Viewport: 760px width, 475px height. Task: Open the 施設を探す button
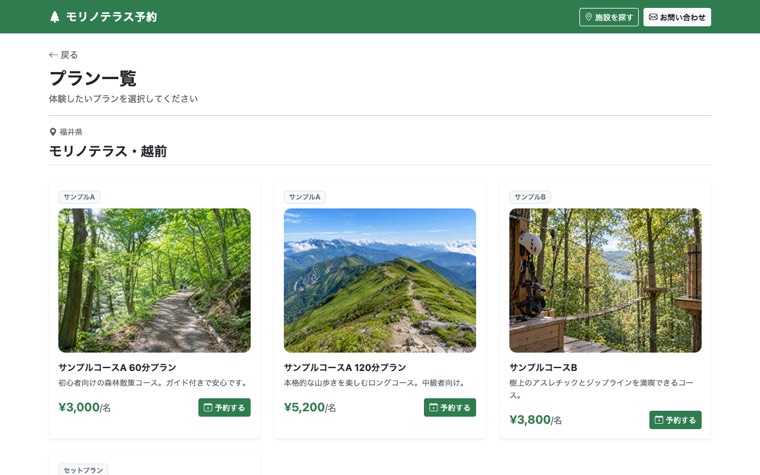tap(609, 17)
